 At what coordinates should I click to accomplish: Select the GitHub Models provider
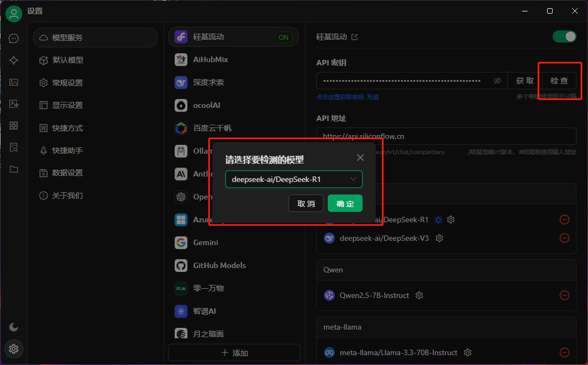click(x=234, y=266)
